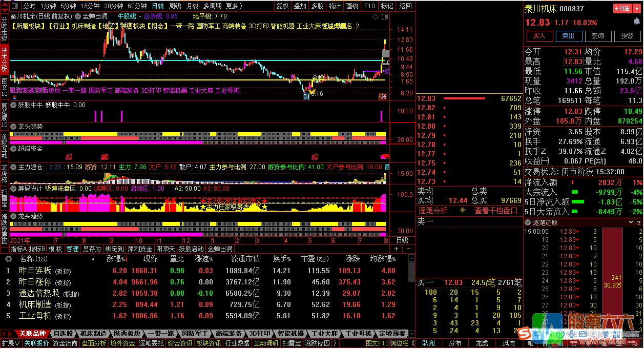
Task: Click the 涨幅% column sort header
Action: (116, 259)
